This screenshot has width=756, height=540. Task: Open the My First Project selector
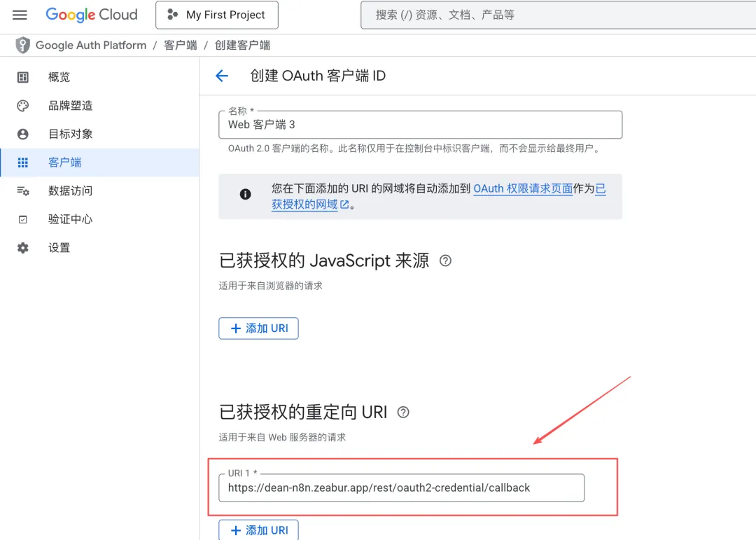coord(217,15)
